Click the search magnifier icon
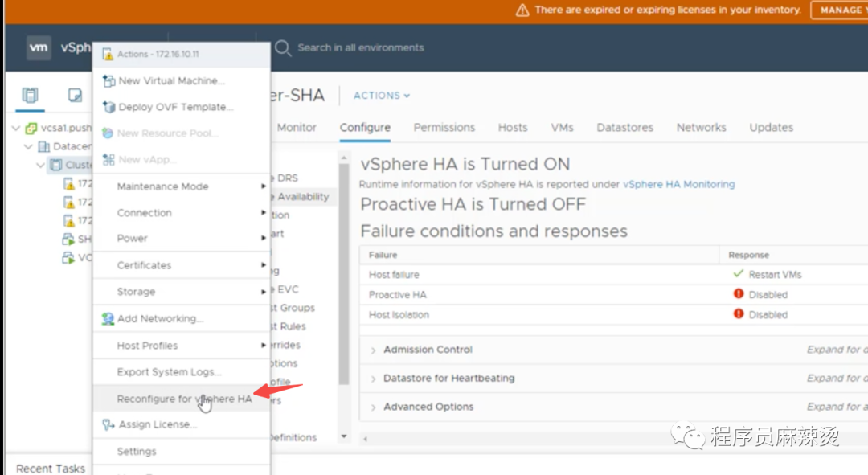 pyautogui.click(x=283, y=48)
